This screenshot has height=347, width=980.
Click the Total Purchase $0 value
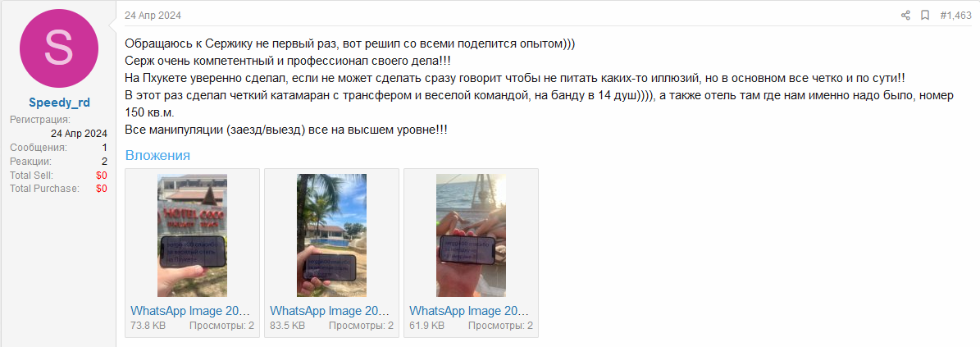(102, 188)
